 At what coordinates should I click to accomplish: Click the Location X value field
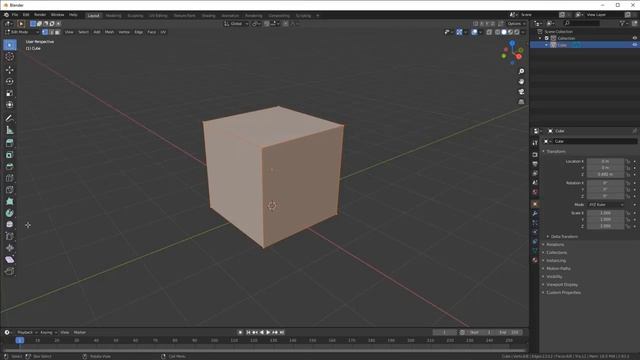pyautogui.click(x=605, y=161)
